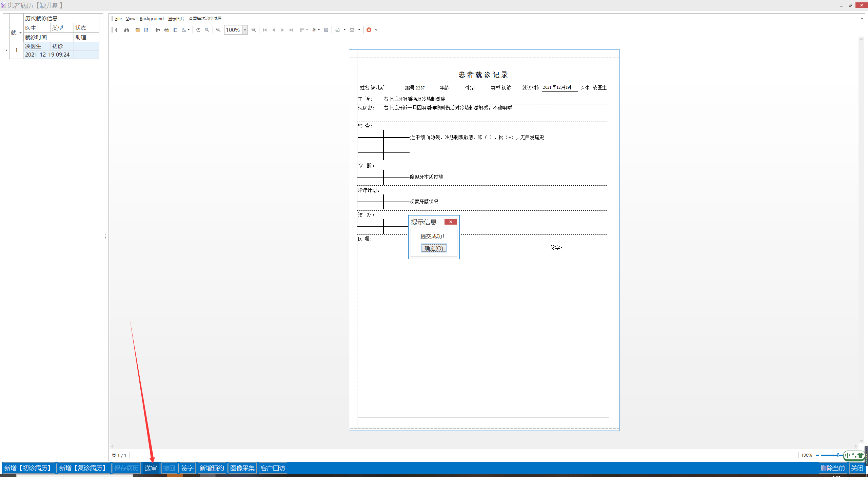Image resolution: width=868 pixels, height=477 pixels.
Task: Click the Send via e-mail envelope icon
Action: [x=352, y=30]
